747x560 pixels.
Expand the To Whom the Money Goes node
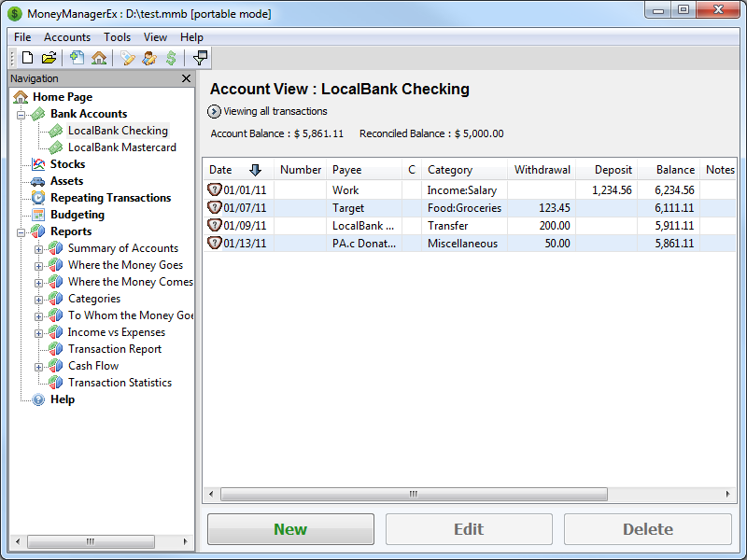[38, 316]
